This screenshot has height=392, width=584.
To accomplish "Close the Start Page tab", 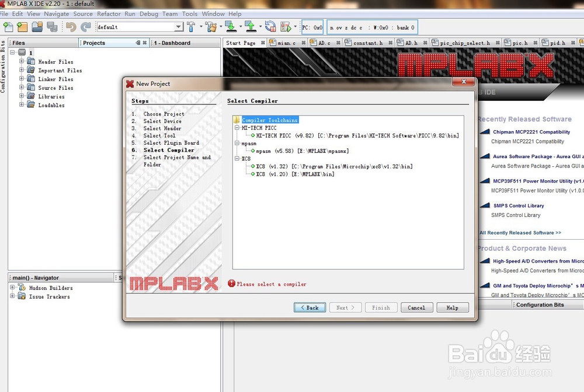I will 263,43.
